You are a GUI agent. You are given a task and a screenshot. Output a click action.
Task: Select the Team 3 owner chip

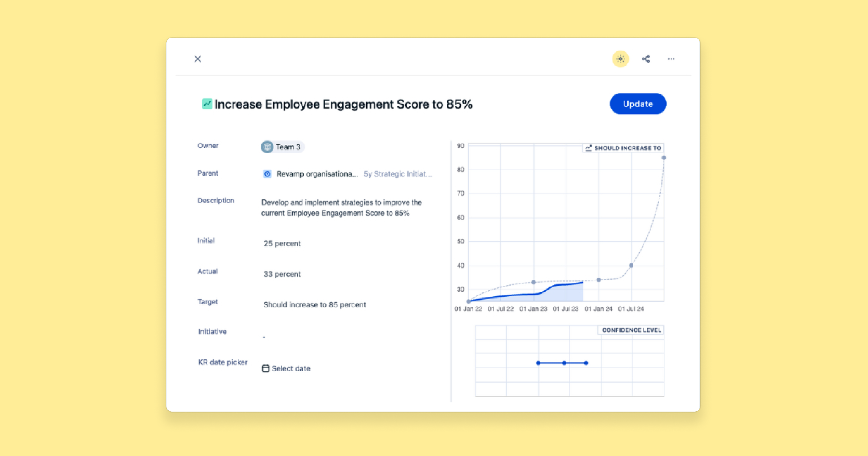282,147
